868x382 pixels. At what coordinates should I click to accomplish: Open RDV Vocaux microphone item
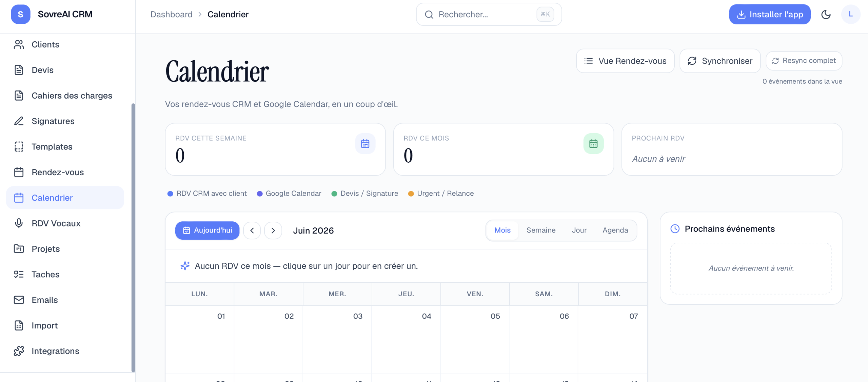click(x=65, y=223)
